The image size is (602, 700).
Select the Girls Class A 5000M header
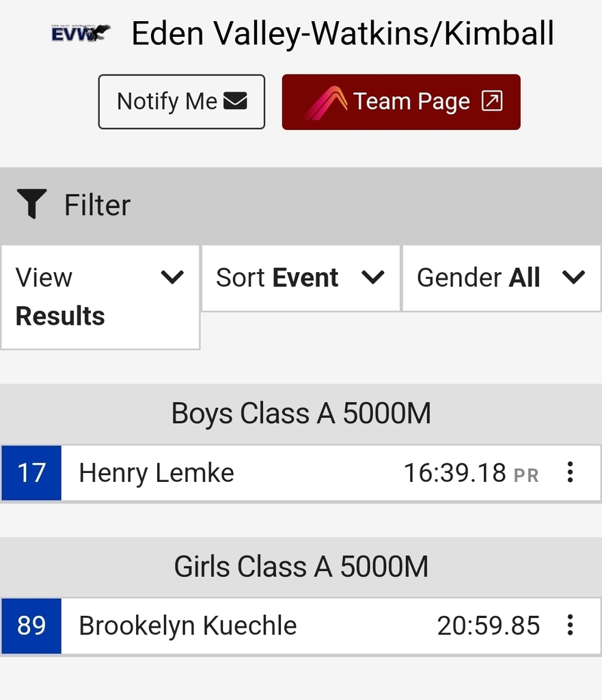[301, 566]
